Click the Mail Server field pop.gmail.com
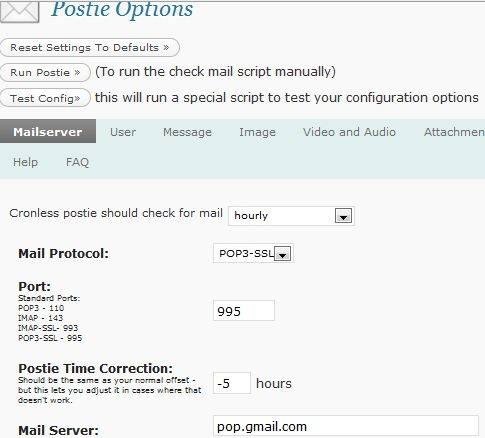The image size is (485, 438). (346, 426)
